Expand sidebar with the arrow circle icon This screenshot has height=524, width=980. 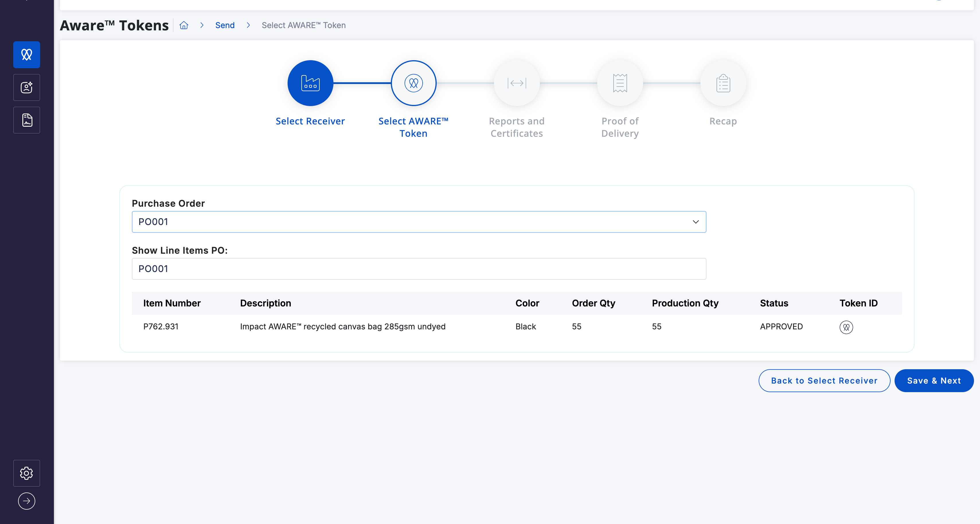point(27,501)
